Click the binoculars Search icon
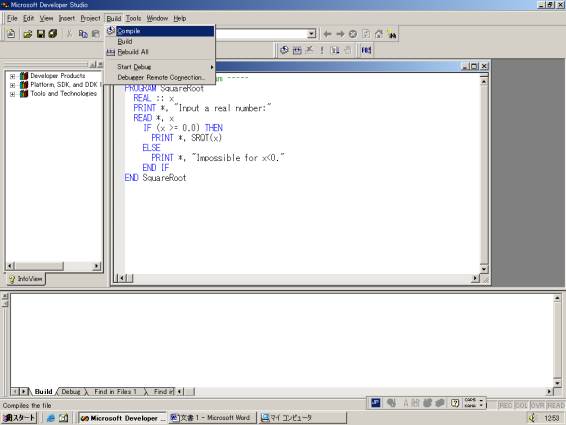566x425 pixels. coord(392,34)
